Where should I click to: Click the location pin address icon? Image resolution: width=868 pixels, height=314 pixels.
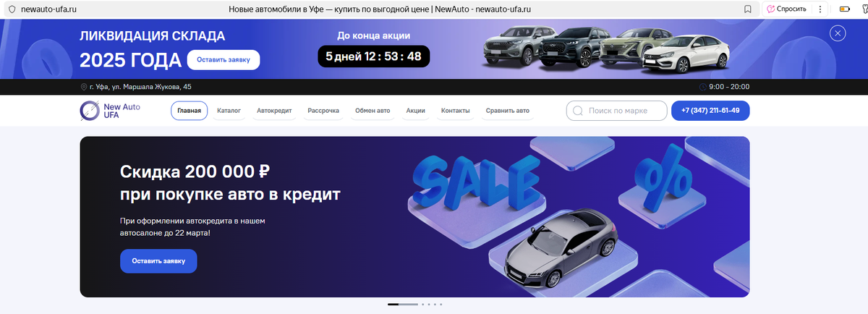(83, 87)
